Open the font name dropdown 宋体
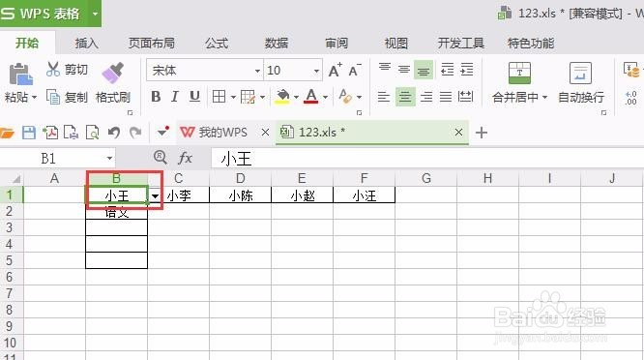Image resolution: width=644 pixels, height=360 pixels. point(257,71)
